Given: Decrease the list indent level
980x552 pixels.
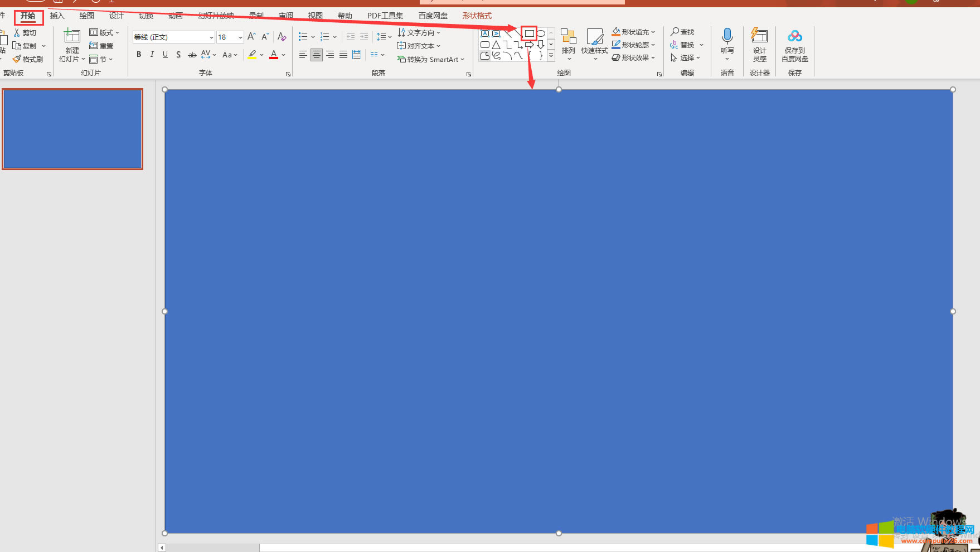Looking at the screenshot, I should point(351,37).
